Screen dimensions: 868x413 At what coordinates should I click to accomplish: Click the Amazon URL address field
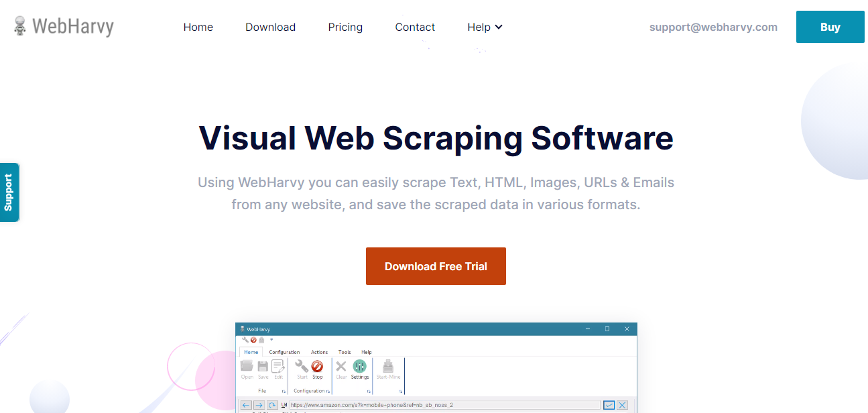click(402, 404)
